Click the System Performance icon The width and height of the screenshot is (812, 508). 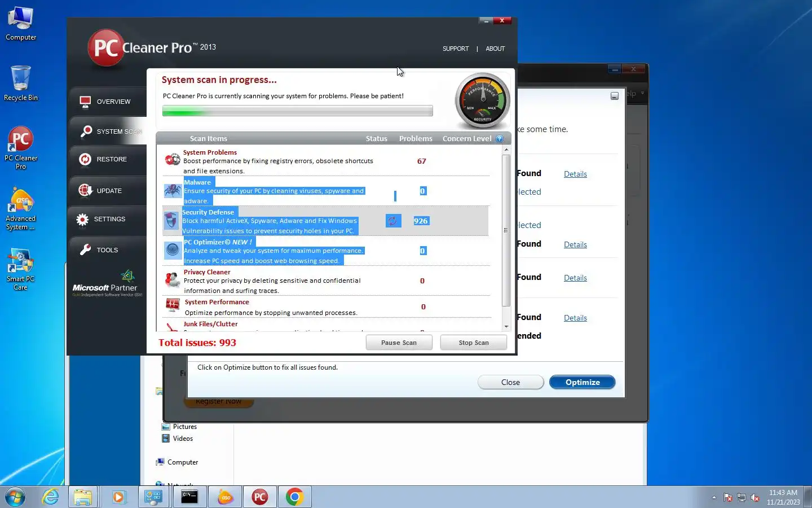click(x=172, y=305)
